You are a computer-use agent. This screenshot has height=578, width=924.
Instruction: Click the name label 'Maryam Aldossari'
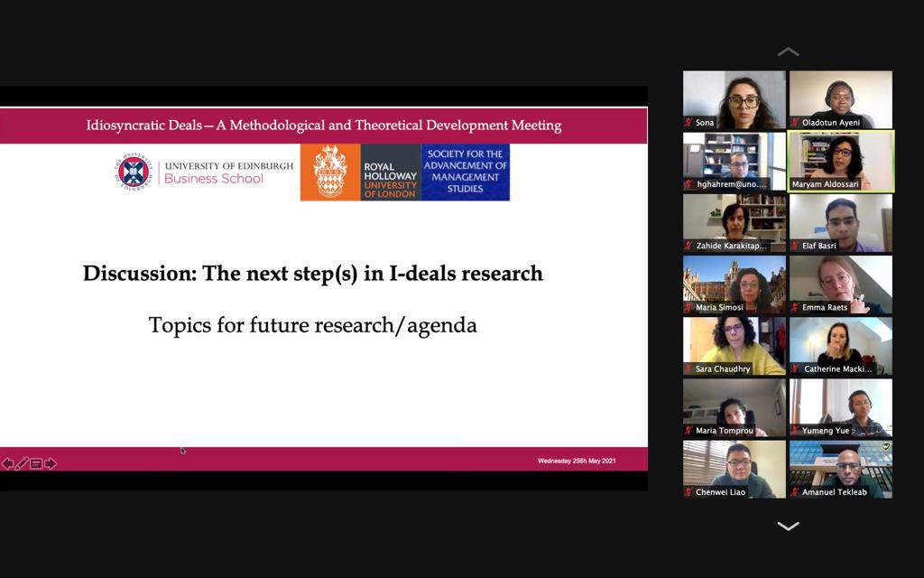click(x=826, y=184)
